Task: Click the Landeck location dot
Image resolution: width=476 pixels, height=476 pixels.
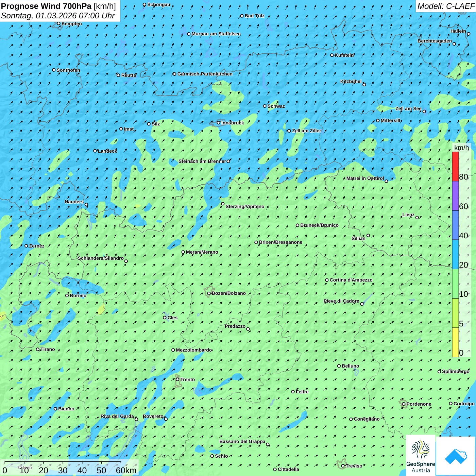Action: coord(95,151)
